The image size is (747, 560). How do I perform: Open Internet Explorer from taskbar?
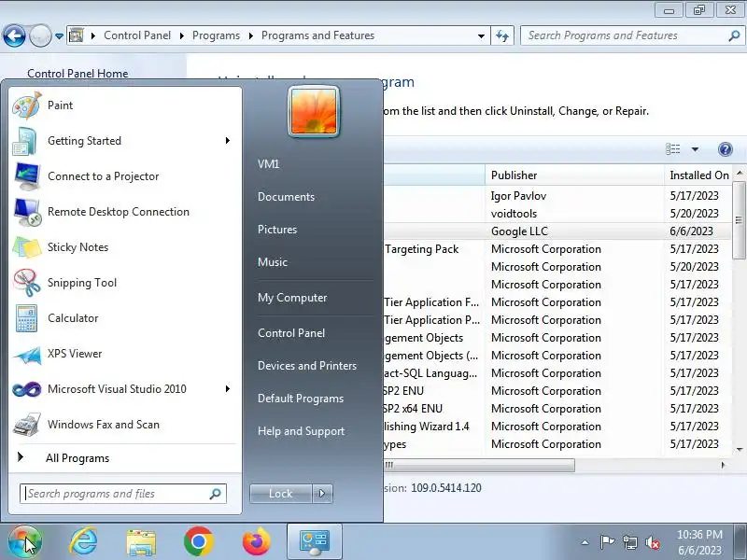pyautogui.click(x=83, y=541)
